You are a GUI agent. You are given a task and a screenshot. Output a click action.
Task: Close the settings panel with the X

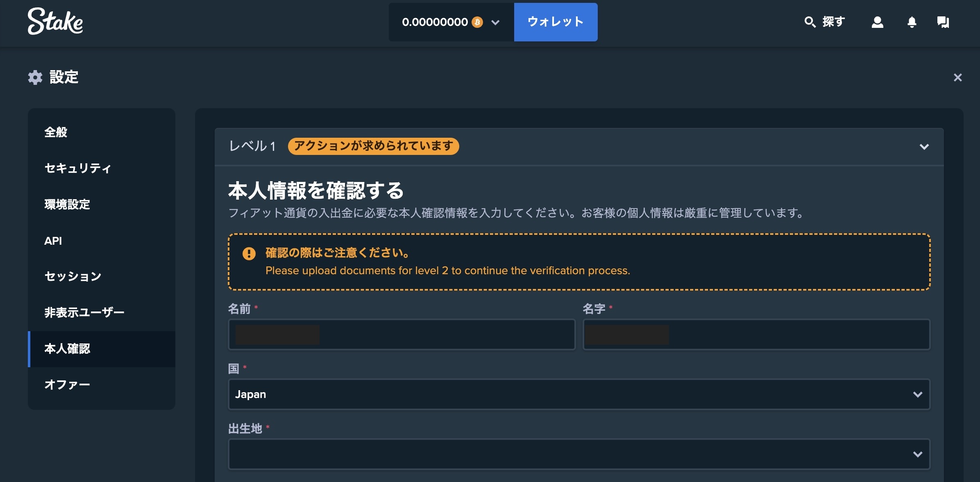click(x=957, y=77)
